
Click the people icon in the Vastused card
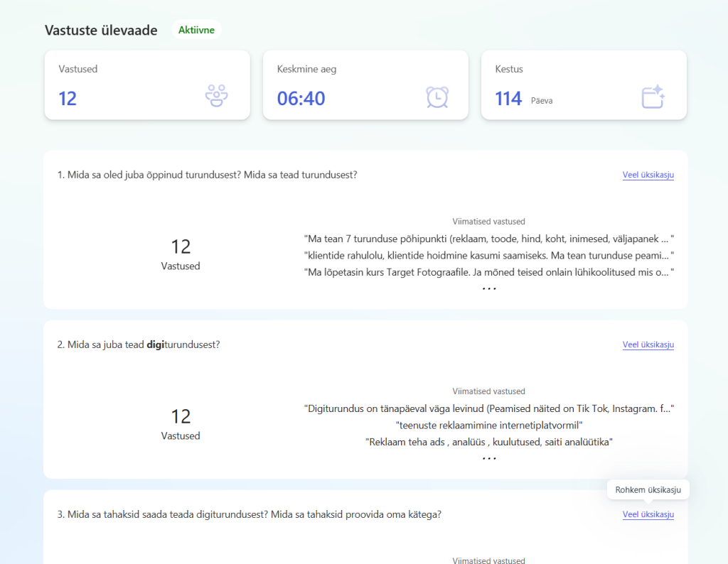(x=216, y=96)
